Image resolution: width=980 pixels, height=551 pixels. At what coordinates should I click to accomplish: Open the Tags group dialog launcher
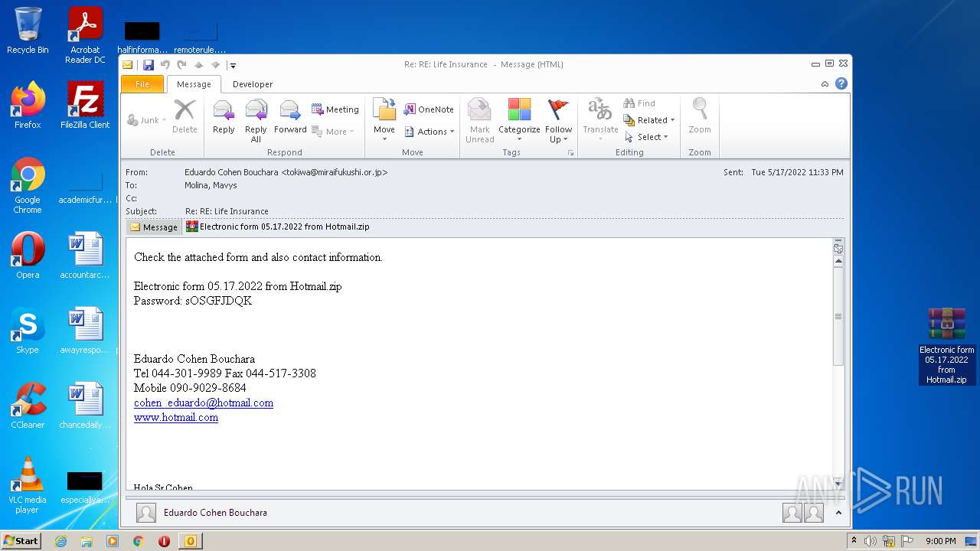[570, 153]
